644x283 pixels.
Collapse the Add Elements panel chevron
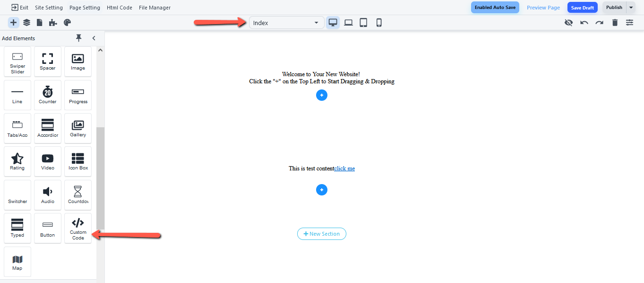tap(94, 38)
